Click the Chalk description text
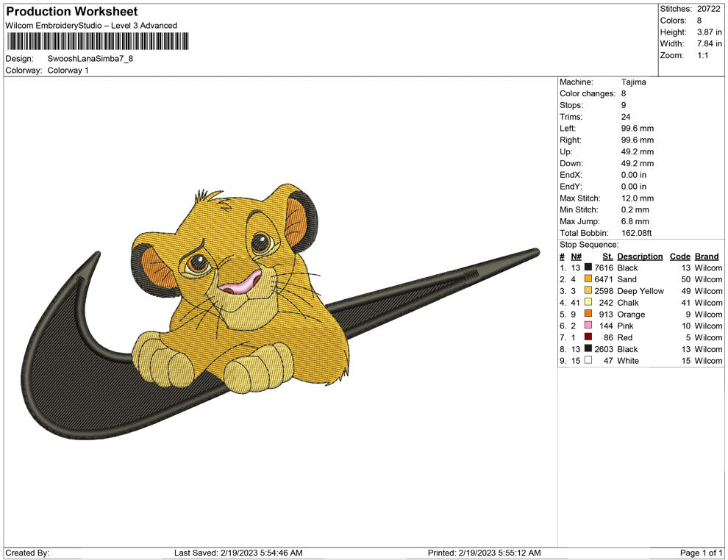 [x=628, y=303]
